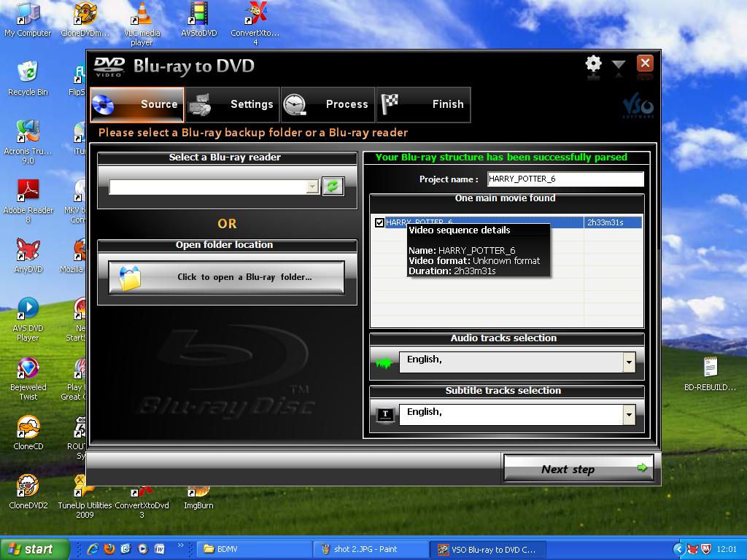Open CloneDVDm desktop shortcut
This screenshot has width=747, height=560.
85,19
